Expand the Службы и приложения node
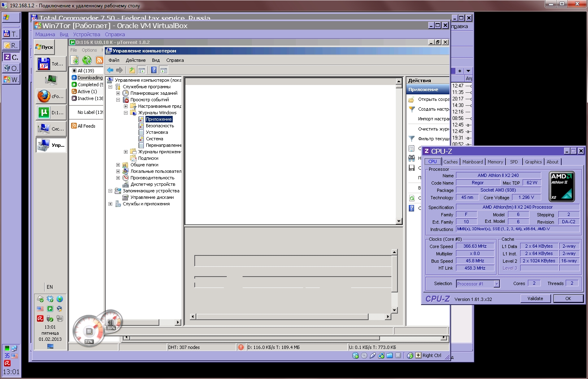The height and width of the screenshot is (379, 588). pyautogui.click(x=110, y=204)
